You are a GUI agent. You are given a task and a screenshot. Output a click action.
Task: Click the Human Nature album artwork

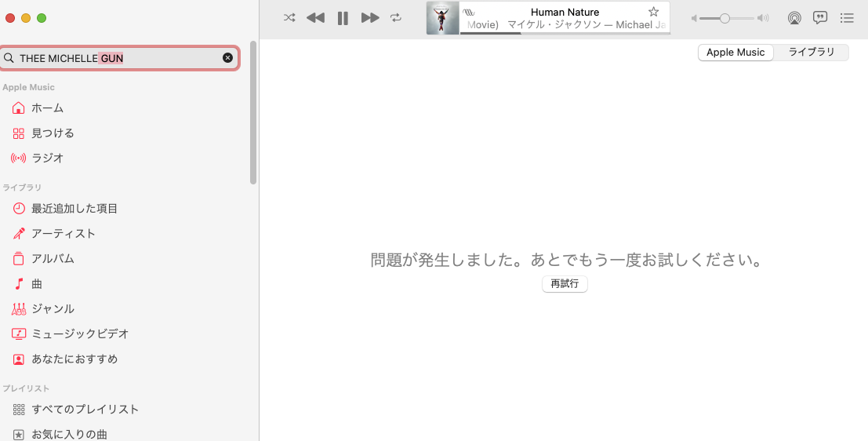click(442, 18)
